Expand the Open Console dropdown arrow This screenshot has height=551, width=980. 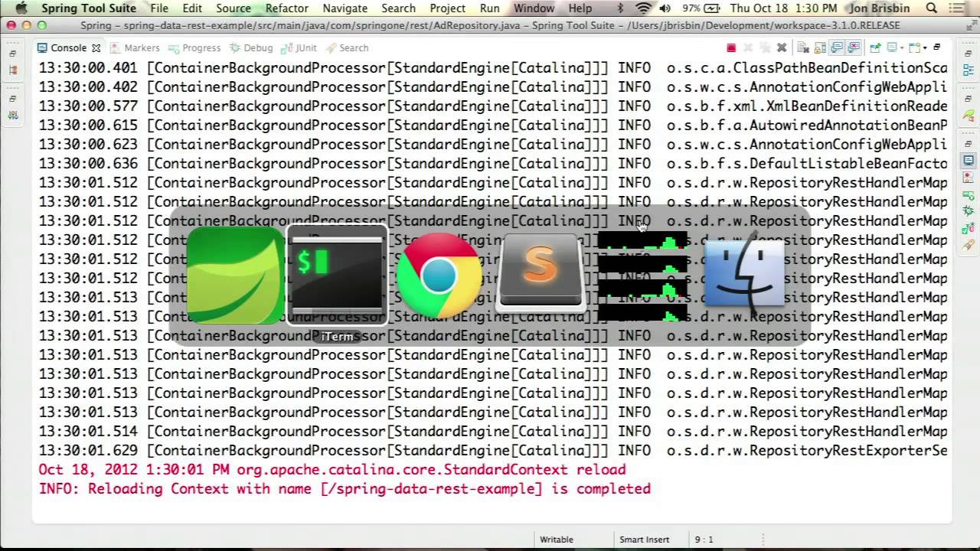925,48
